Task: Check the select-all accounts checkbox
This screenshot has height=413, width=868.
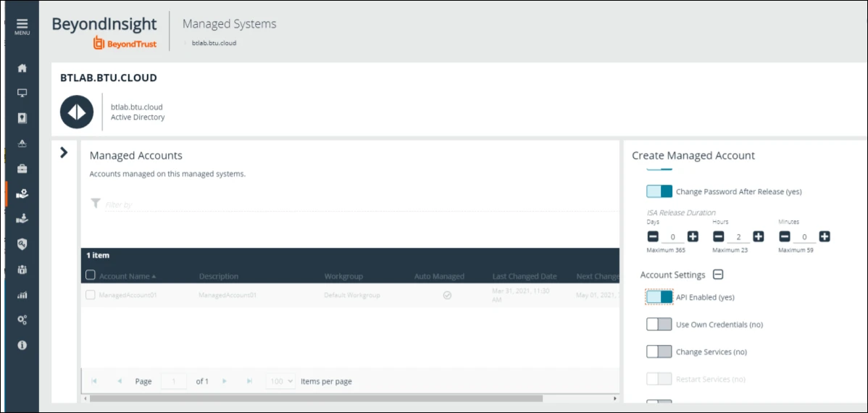Action: 91,275
